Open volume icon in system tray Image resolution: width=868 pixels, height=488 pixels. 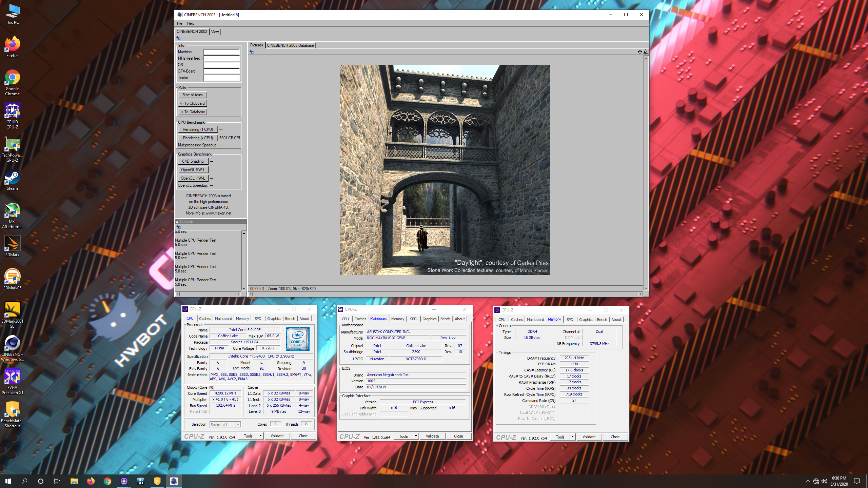[x=824, y=481]
